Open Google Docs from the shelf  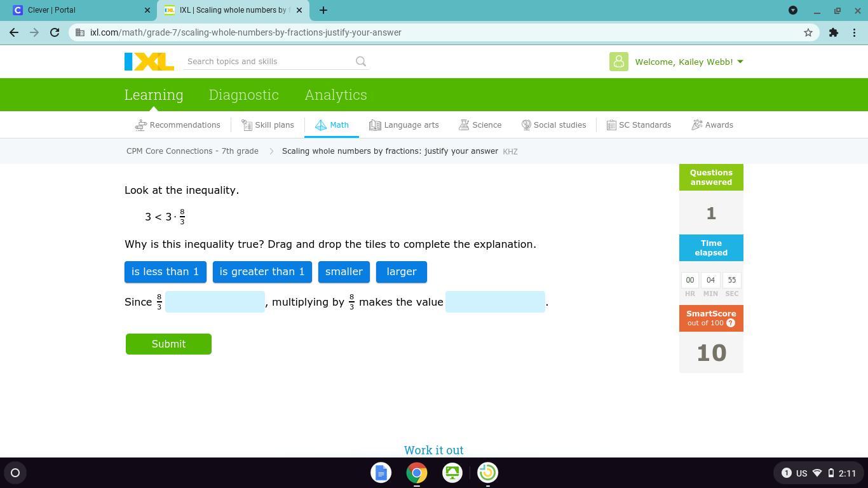click(381, 473)
